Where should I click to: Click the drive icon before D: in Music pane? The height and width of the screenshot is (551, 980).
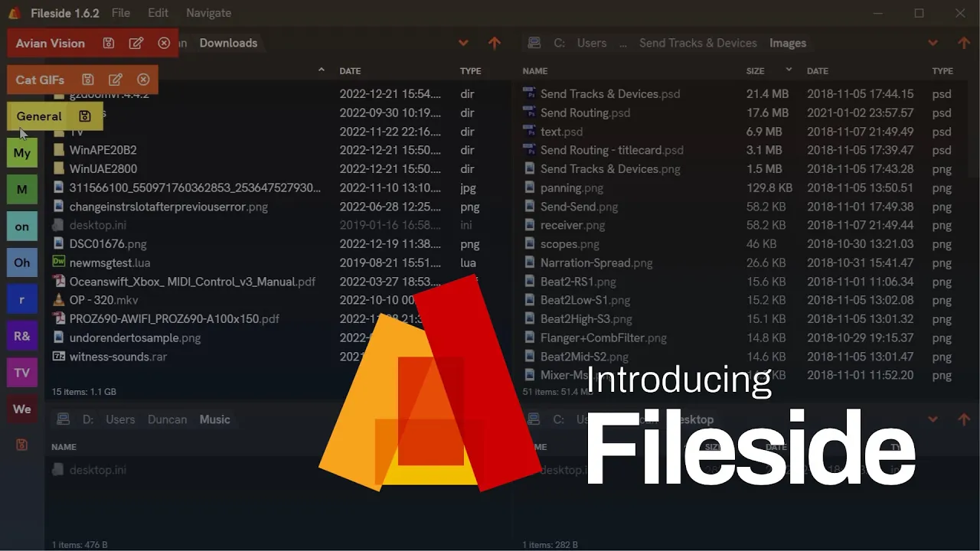tap(64, 419)
